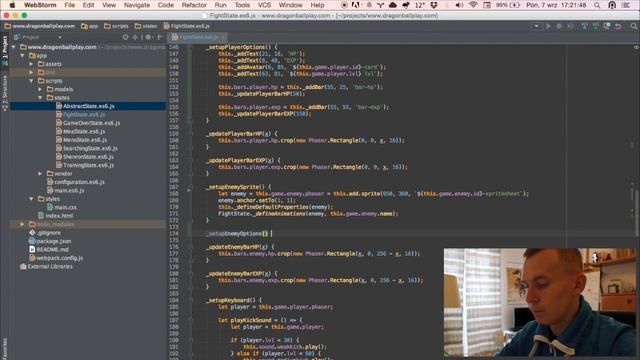
Task: Select TrainingState.es6.js file
Action: click(88, 165)
